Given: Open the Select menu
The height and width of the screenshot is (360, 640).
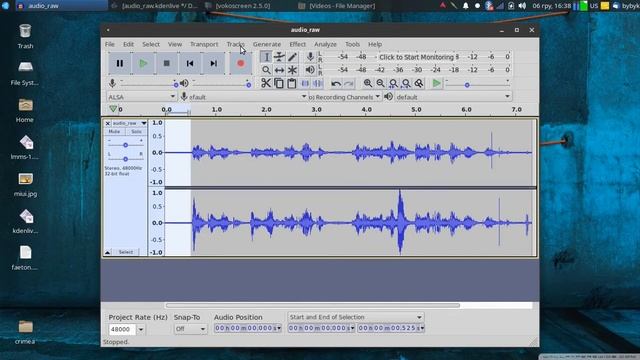Looking at the screenshot, I should 151,44.
